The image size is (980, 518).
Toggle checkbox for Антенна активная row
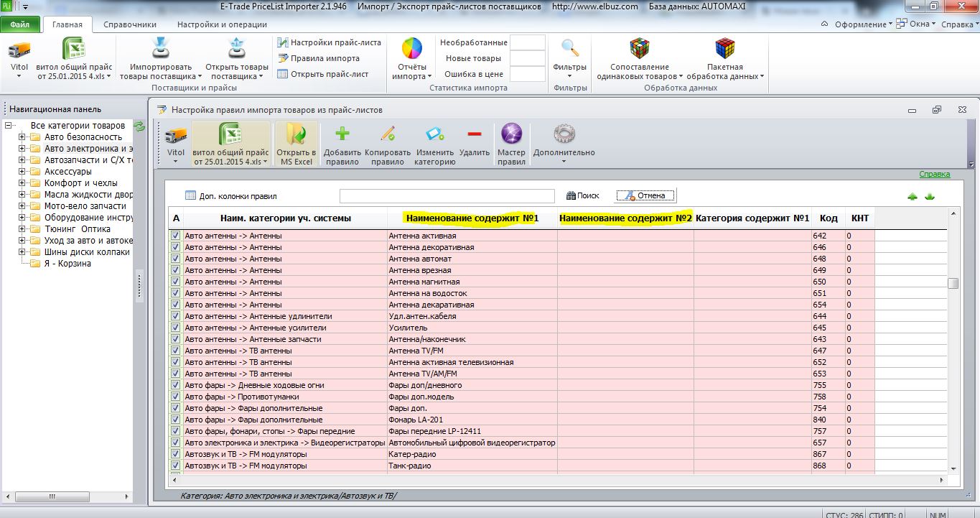175,235
